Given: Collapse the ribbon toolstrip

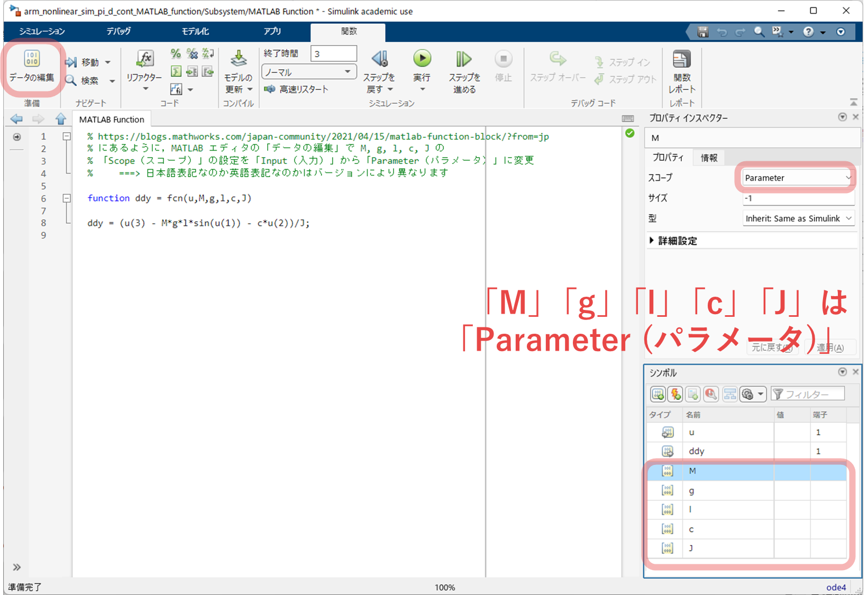Looking at the screenshot, I should (853, 102).
